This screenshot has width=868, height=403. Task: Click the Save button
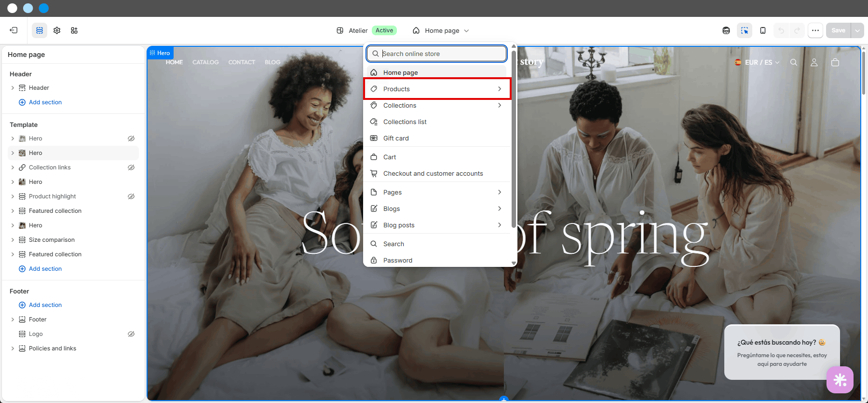pos(838,30)
